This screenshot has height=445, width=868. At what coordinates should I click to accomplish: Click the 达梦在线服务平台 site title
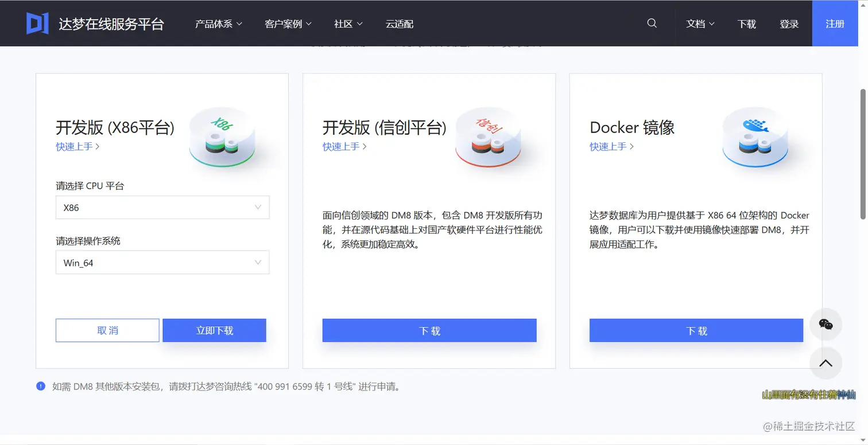(111, 24)
